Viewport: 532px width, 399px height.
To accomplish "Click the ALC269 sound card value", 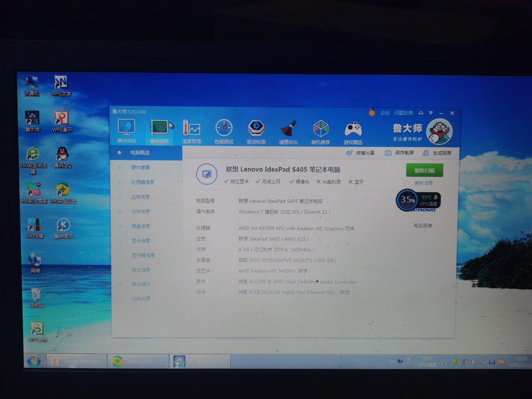I will click(297, 282).
